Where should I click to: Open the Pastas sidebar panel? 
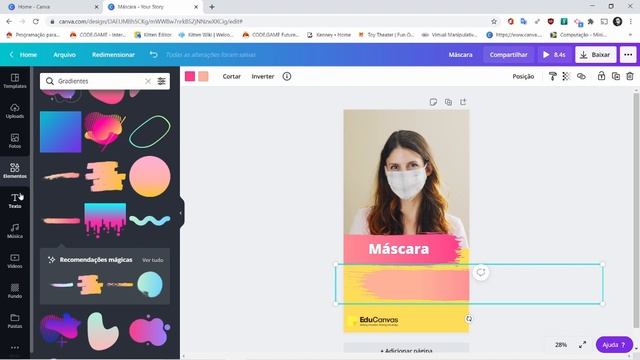(x=15, y=321)
